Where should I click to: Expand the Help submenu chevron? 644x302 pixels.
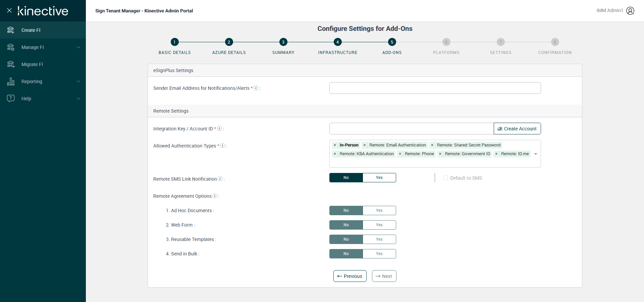tap(78, 99)
